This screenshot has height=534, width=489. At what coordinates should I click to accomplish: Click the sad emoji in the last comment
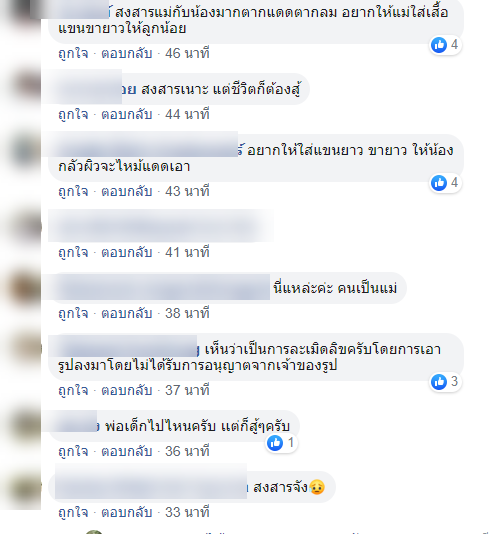pyautogui.click(x=317, y=487)
